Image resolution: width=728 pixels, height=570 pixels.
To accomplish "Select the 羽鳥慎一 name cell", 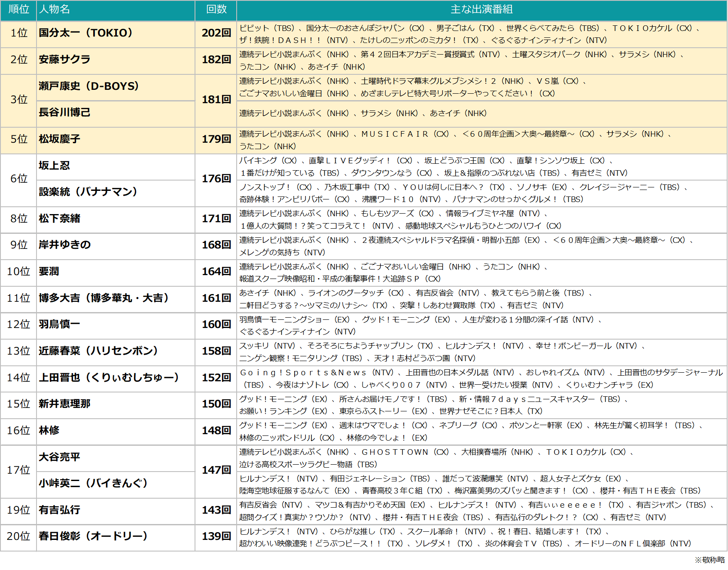I will coord(59,325).
